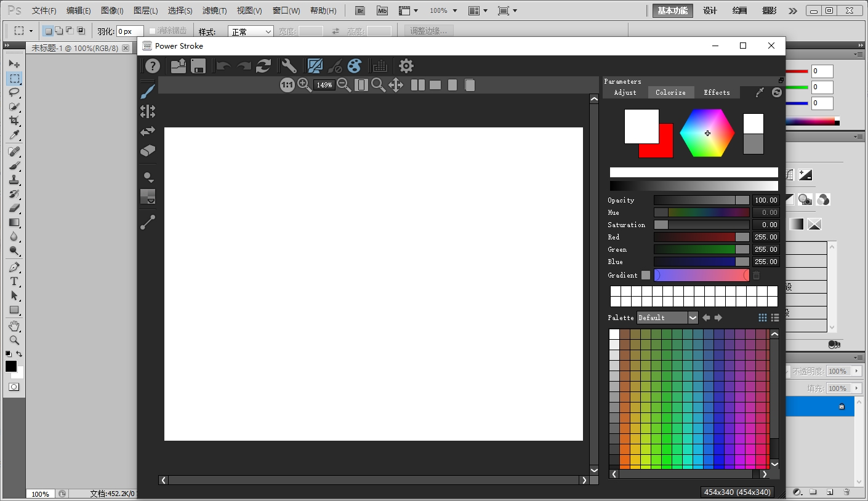Toggle the Gradient checkbox
Image resolution: width=868 pixels, height=501 pixels.
click(x=646, y=275)
